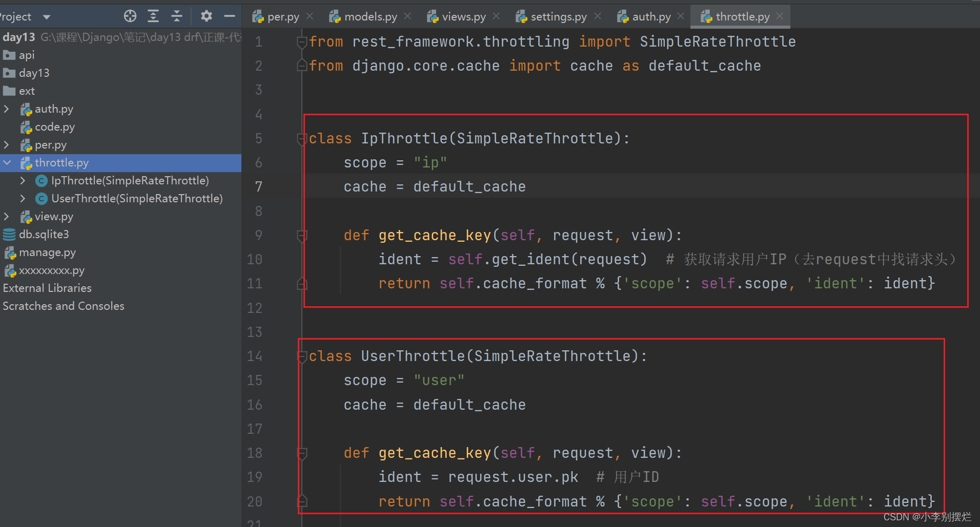The height and width of the screenshot is (527, 980).
Task: Click the Expand All icon in Project toolbar
Action: (x=153, y=16)
